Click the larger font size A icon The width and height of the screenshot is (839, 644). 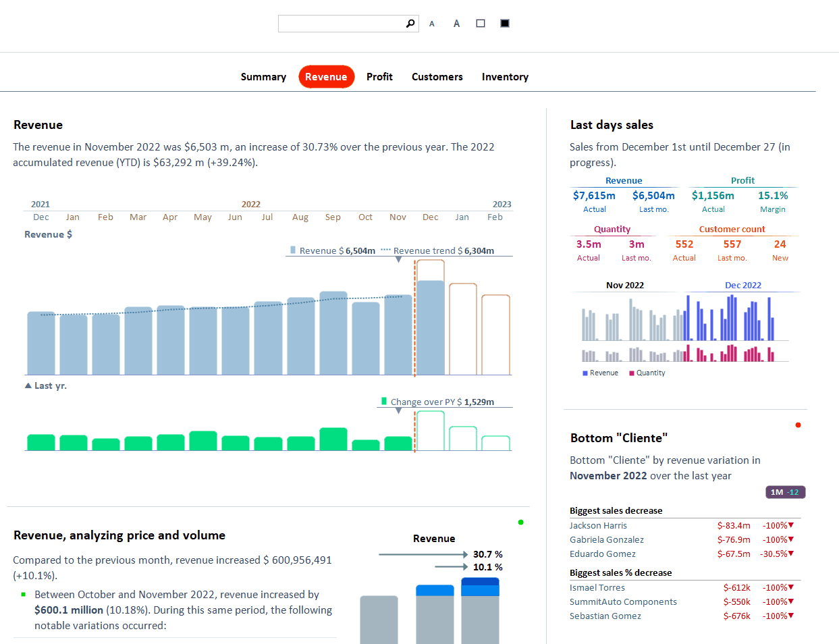456,24
